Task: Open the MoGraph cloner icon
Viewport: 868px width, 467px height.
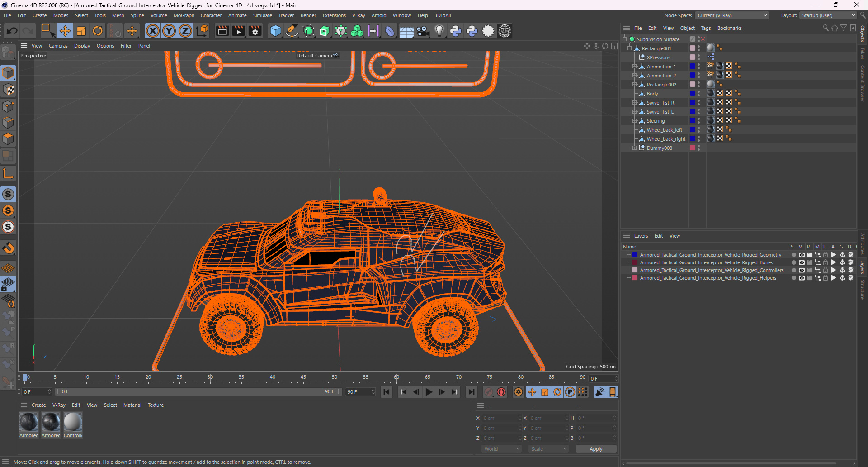Action: (x=357, y=31)
